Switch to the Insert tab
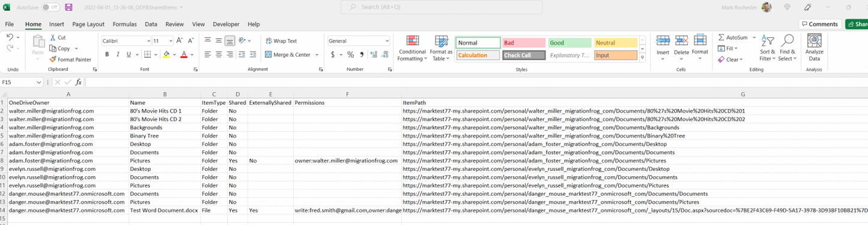The image size is (868, 225). click(56, 24)
